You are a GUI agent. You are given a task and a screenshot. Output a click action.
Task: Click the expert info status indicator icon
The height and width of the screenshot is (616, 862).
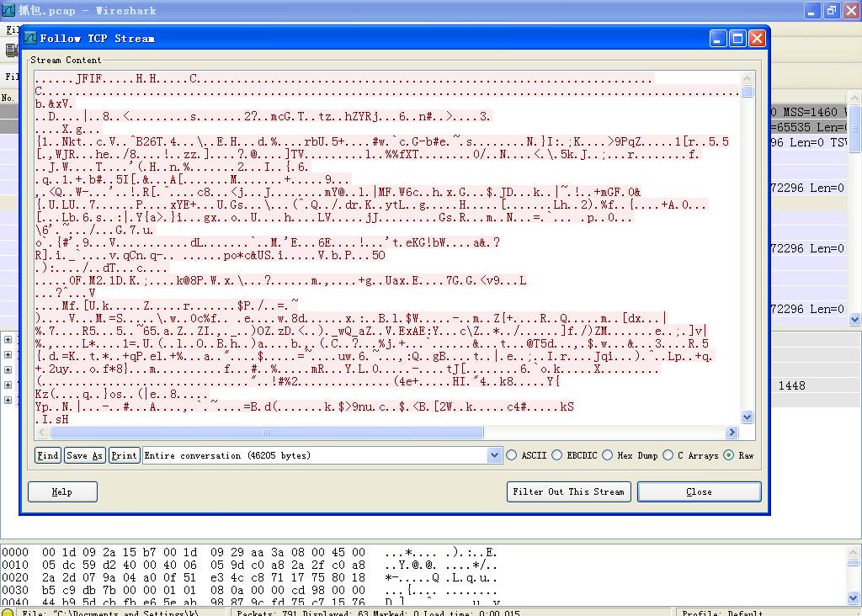8,612
